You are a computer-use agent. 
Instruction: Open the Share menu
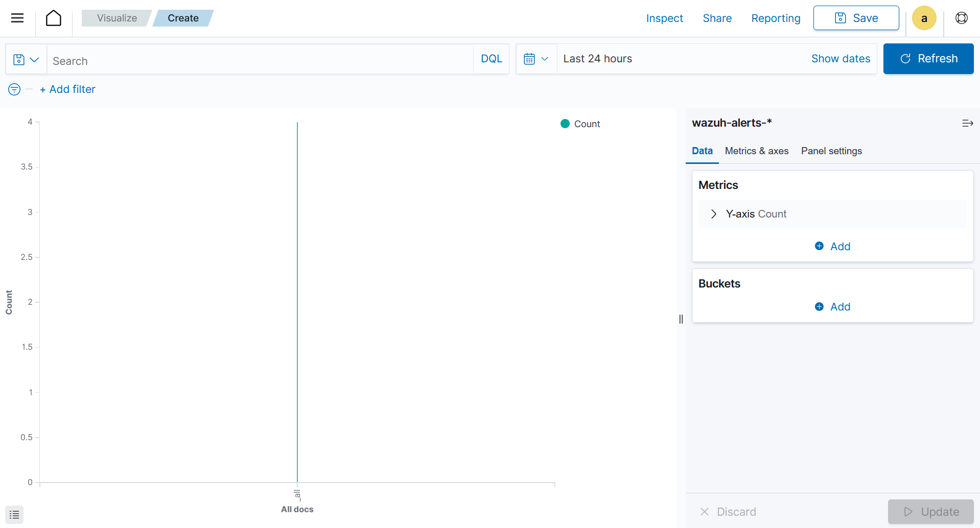(717, 18)
